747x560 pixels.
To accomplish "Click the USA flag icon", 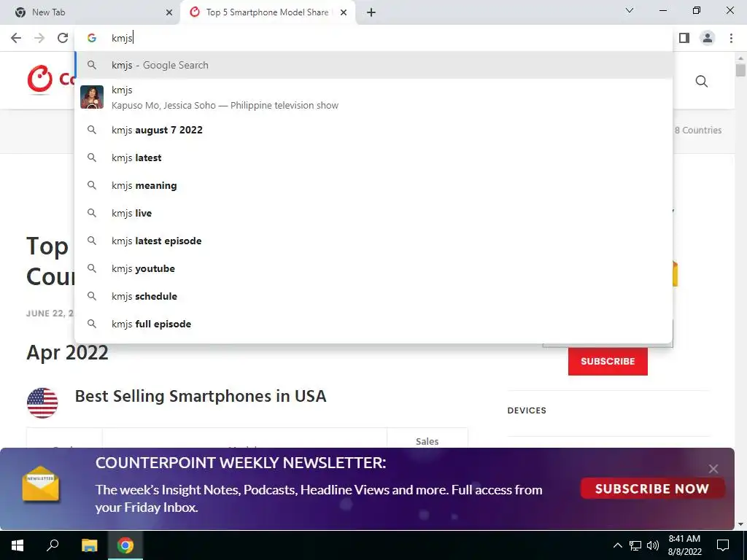I will pos(42,402).
